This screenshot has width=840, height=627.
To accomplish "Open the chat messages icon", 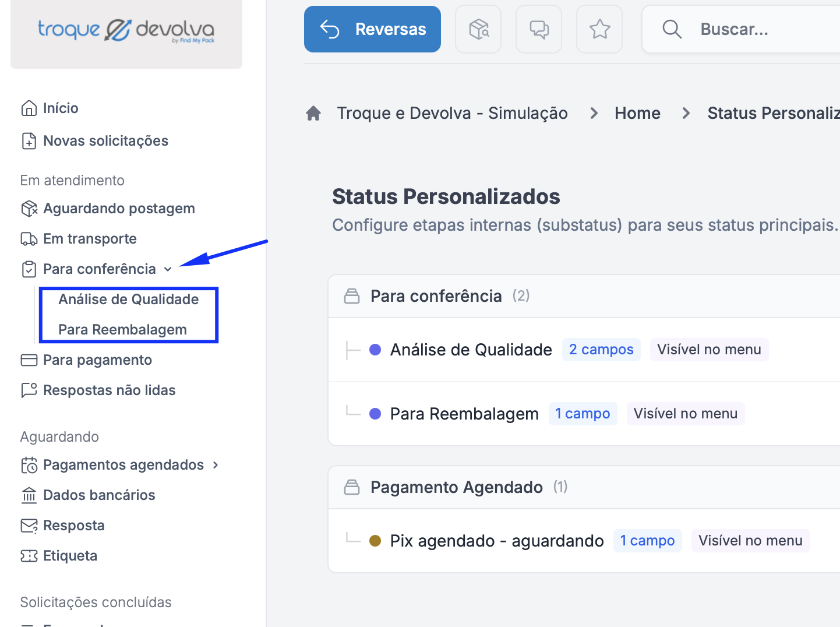I will (539, 29).
